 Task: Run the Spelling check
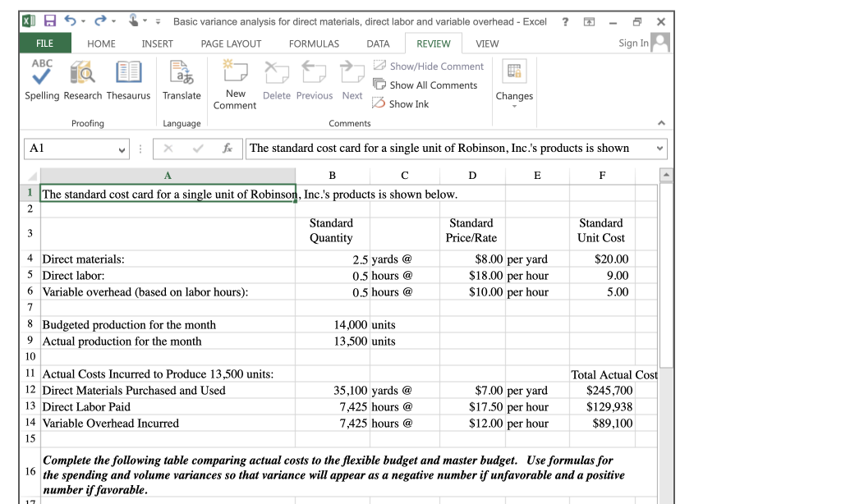click(x=42, y=80)
